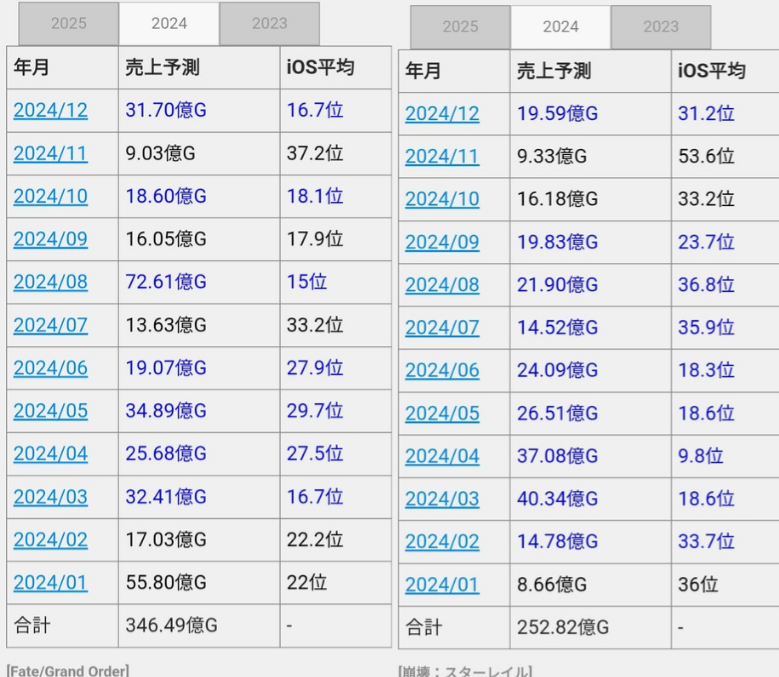Click the 16.18億G sales value
Screen dimensions: 779x677
[x=557, y=199]
